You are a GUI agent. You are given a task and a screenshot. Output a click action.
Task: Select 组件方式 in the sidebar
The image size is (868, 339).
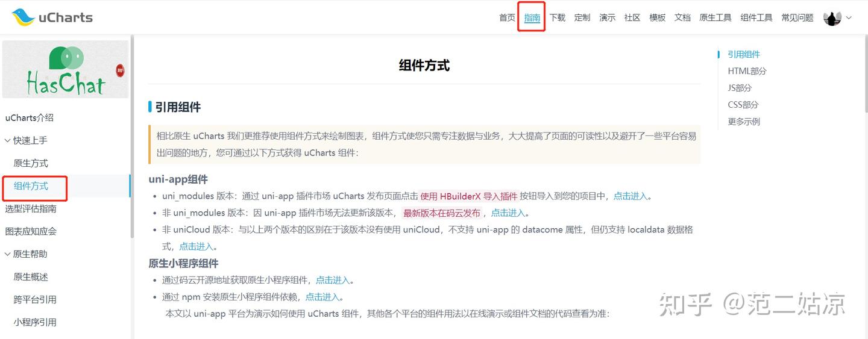pyautogui.click(x=31, y=186)
